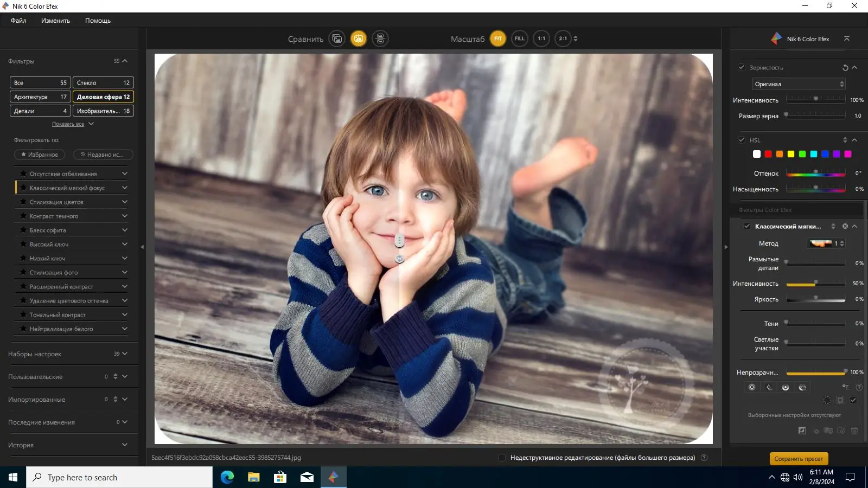Add a control point with the first control point icon
Screen dimensions: 868x488
(x=752, y=387)
